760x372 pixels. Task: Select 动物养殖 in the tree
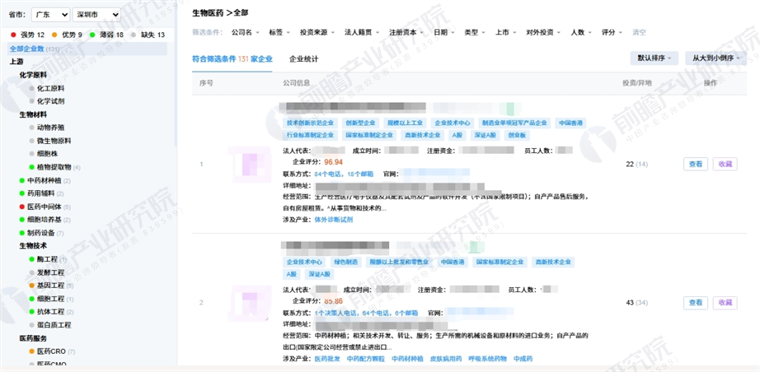(x=50, y=128)
